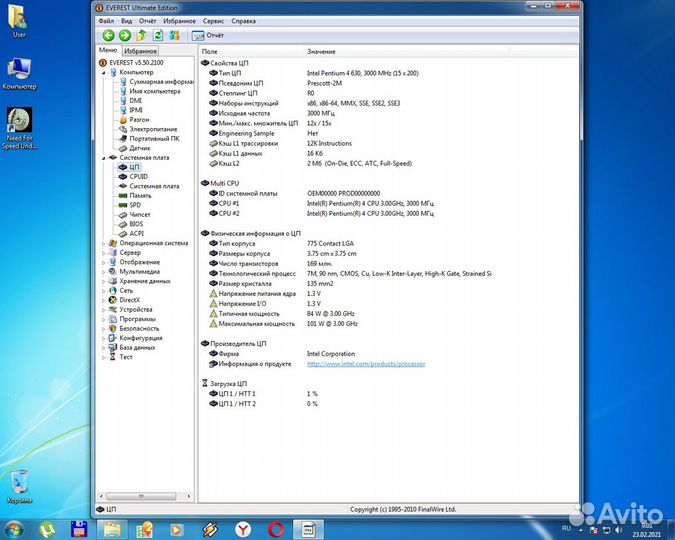Open the IPMI tree item
The height and width of the screenshot is (540, 675).
click(136, 110)
